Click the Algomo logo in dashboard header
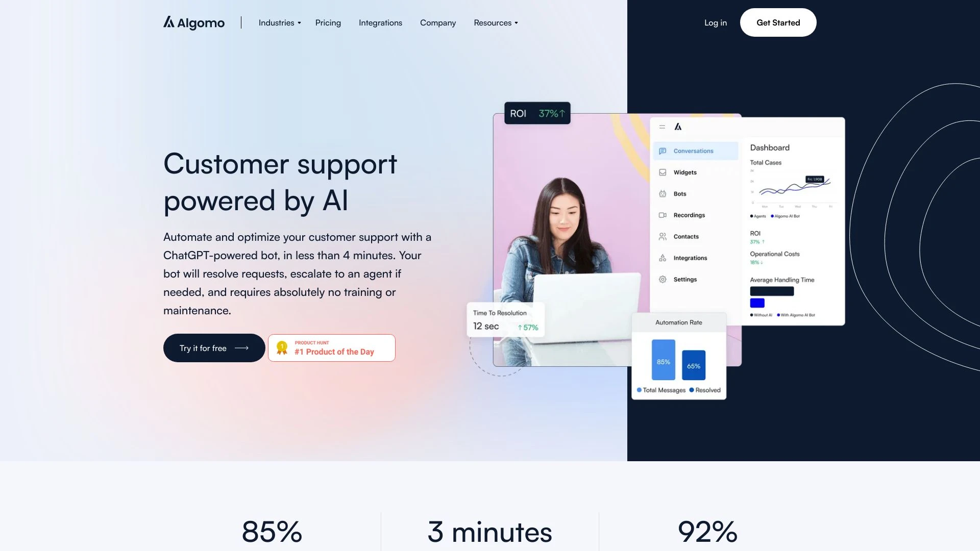Image resolution: width=980 pixels, height=551 pixels. pos(678,127)
